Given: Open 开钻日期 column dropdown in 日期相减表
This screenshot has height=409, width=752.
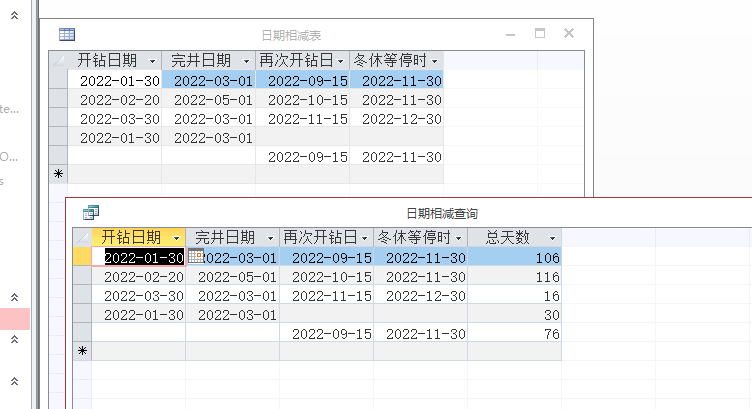Looking at the screenshot, I should click(x=153, y=61).
